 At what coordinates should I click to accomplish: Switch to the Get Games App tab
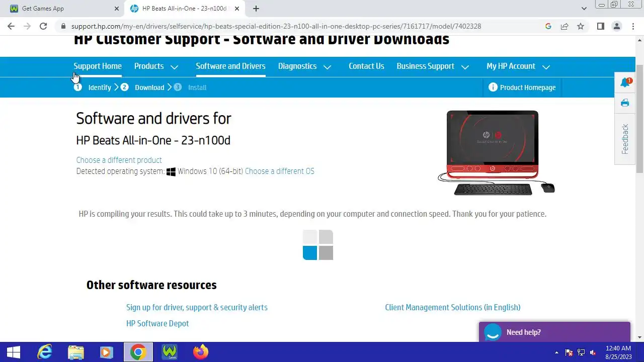click(63, 9)
